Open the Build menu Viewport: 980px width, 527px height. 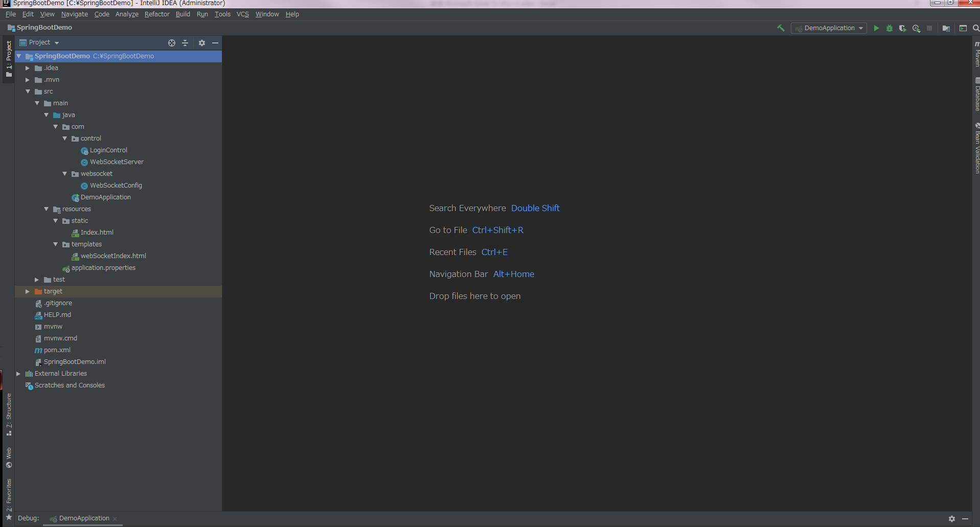tap(183, 14)
